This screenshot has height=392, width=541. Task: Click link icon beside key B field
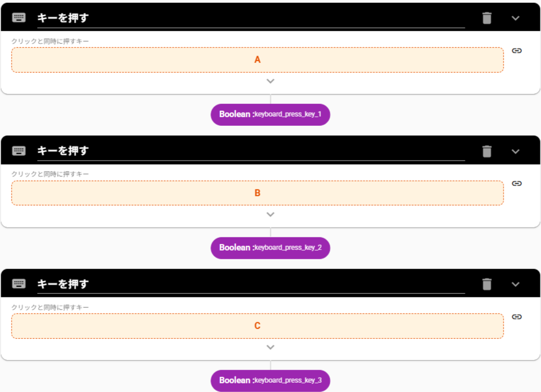[517, 184]
